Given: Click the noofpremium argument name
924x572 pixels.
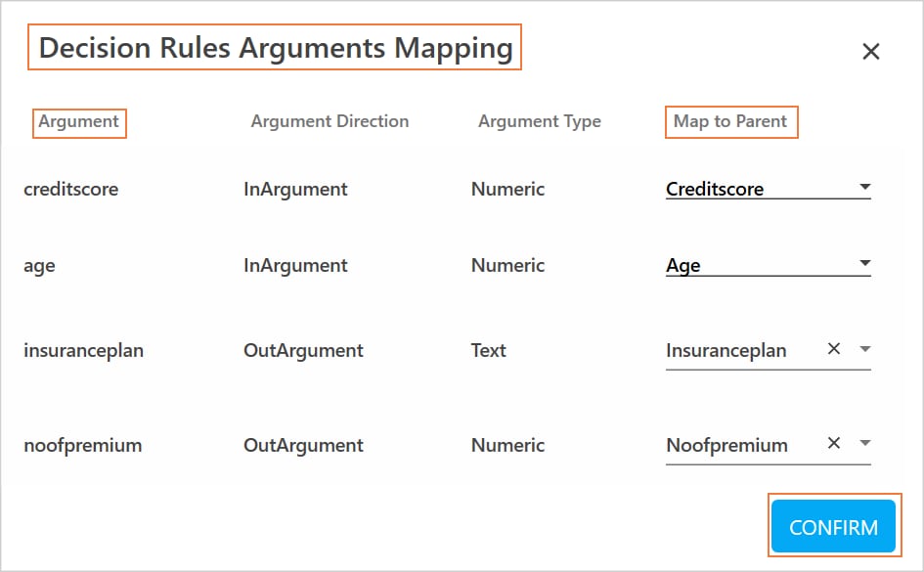Looking at the screenshot, I should tap(82, 446).
